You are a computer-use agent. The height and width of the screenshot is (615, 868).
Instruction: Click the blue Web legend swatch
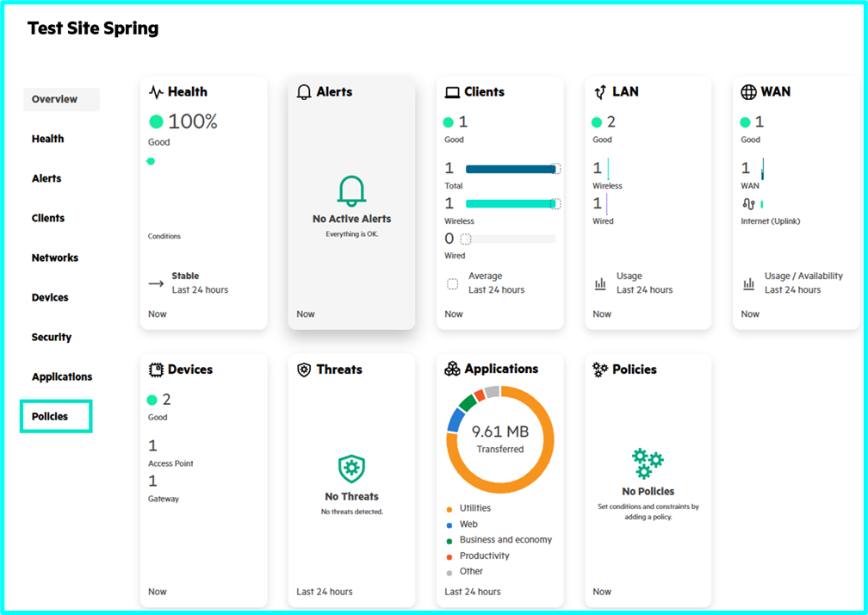point(449,525)
